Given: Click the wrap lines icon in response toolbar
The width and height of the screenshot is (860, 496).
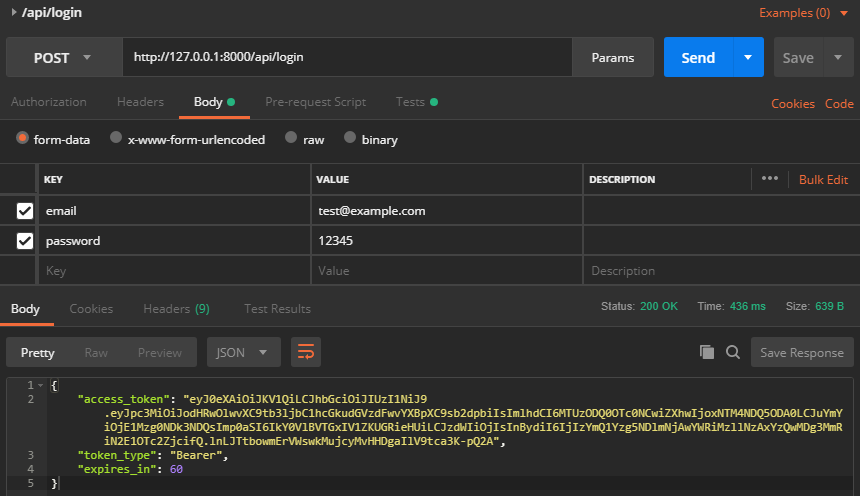Looking at the screenshot, I should point(306,352).
